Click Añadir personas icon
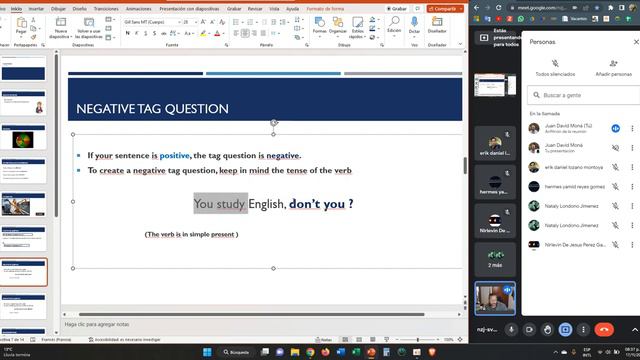Screen dimensions: 640x360 (x=613, y=64)
